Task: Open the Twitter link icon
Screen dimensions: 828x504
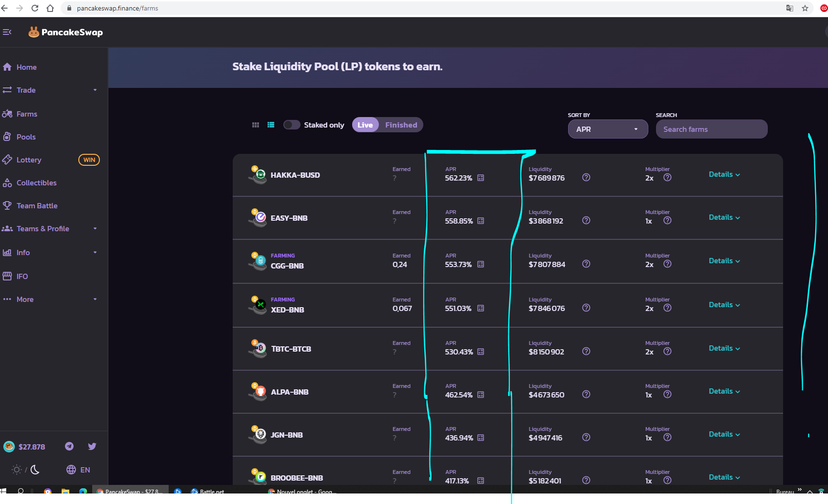Action: [92, 446]
